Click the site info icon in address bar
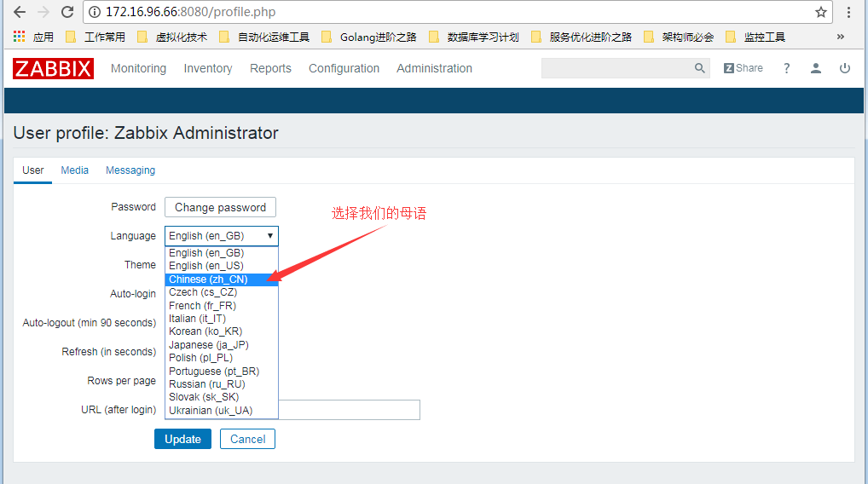868x484 pixels. pyautogui.click(x=95, y=12)
